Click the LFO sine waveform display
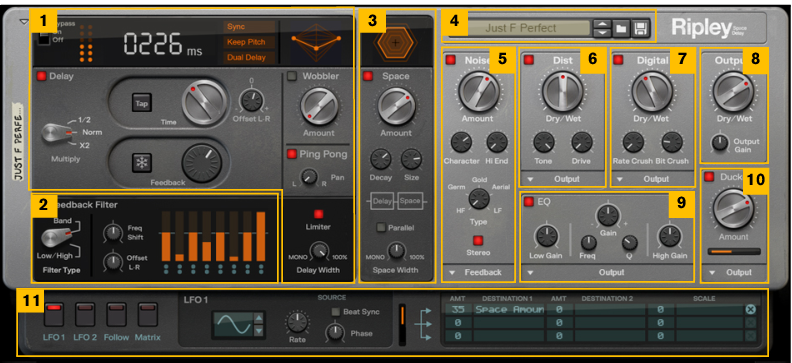 233,325
